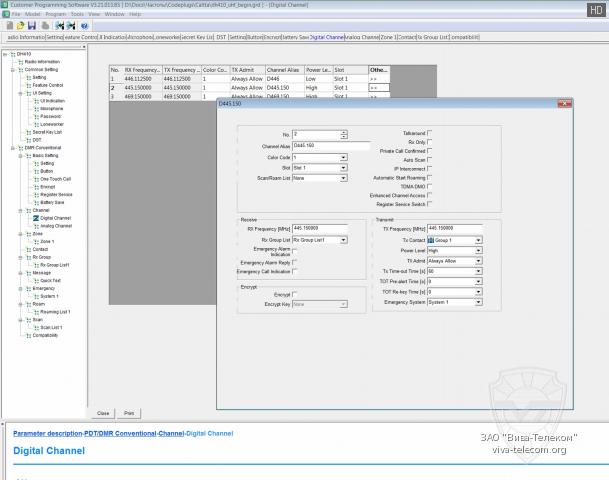Open the File menu

16,14
